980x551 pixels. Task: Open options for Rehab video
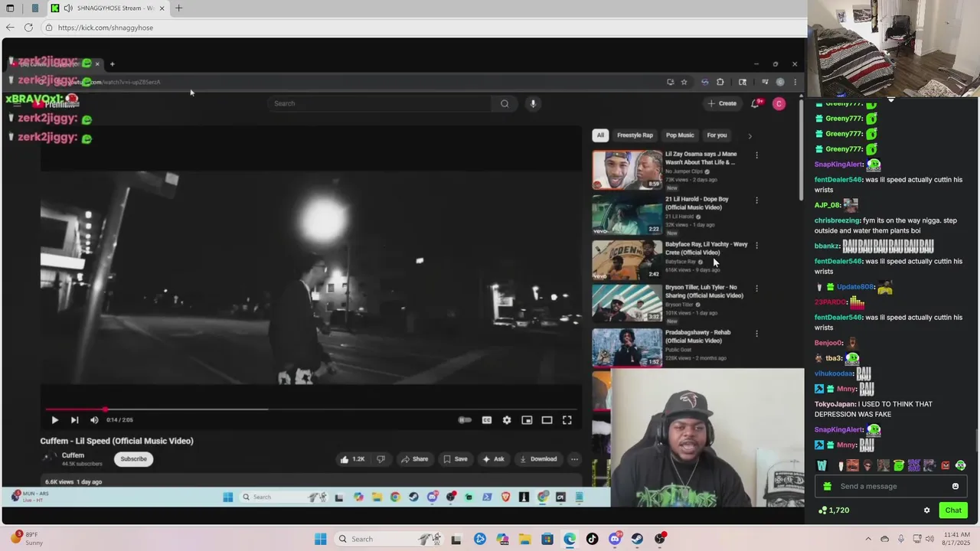click(756, 334)
